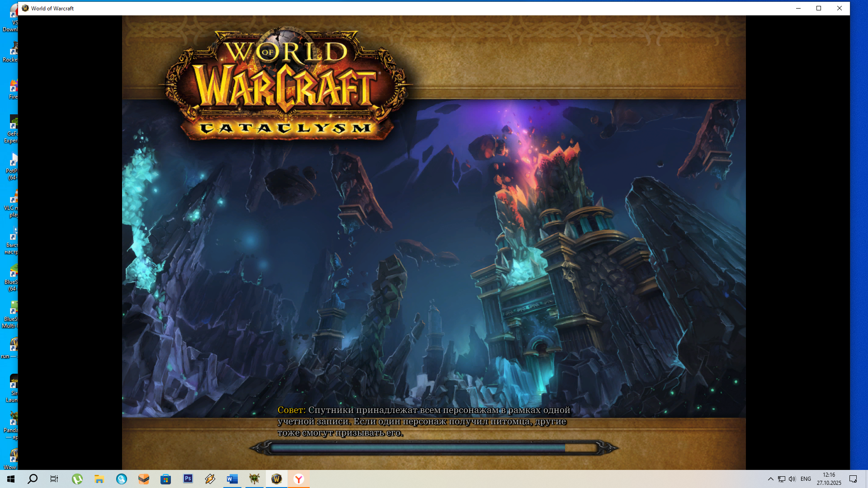This screenshot has width=868, height=488.
Task: Expand hidden system tray icons
Action: click(x=771, y=479)
